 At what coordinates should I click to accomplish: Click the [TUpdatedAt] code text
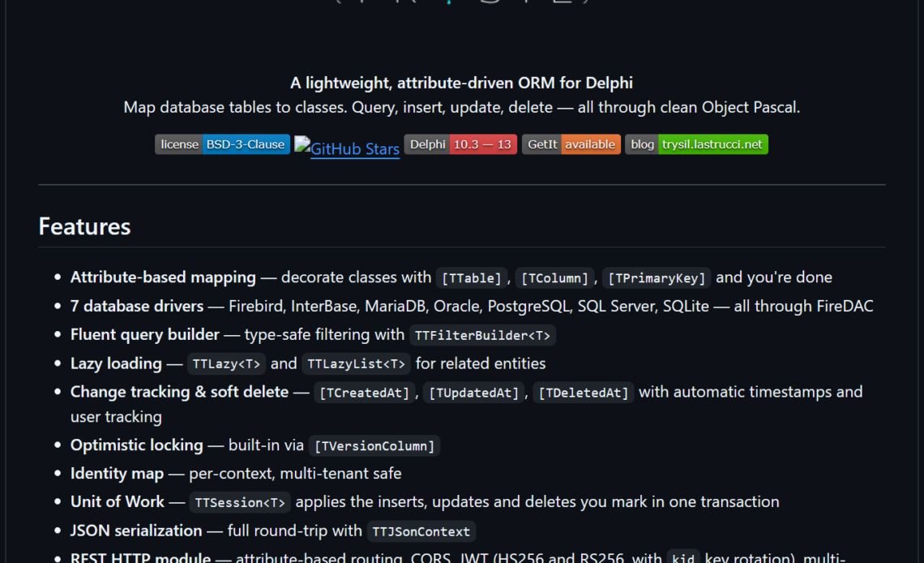click(x=474, y=393)
